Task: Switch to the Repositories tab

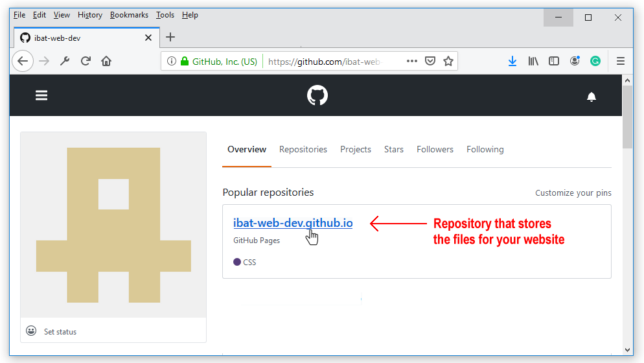Action: pyautogui.click(x=303, y=149)
